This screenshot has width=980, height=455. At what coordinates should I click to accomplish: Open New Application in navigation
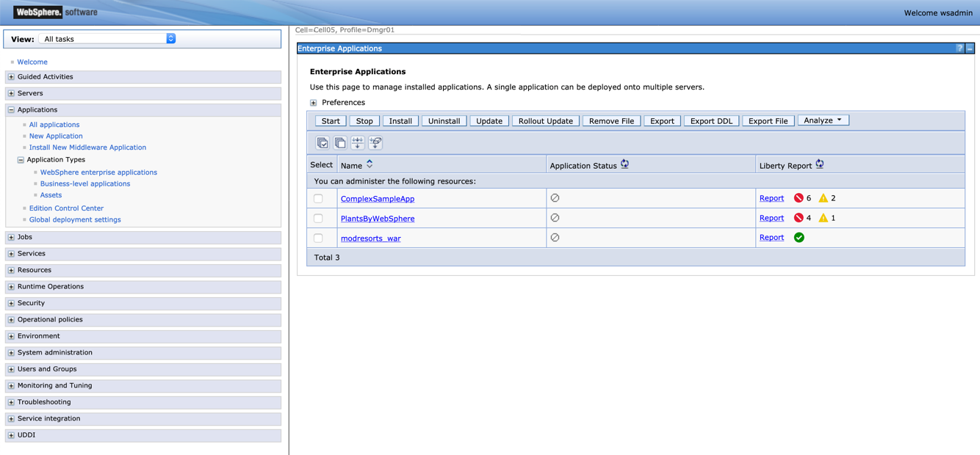click(56, 136)
